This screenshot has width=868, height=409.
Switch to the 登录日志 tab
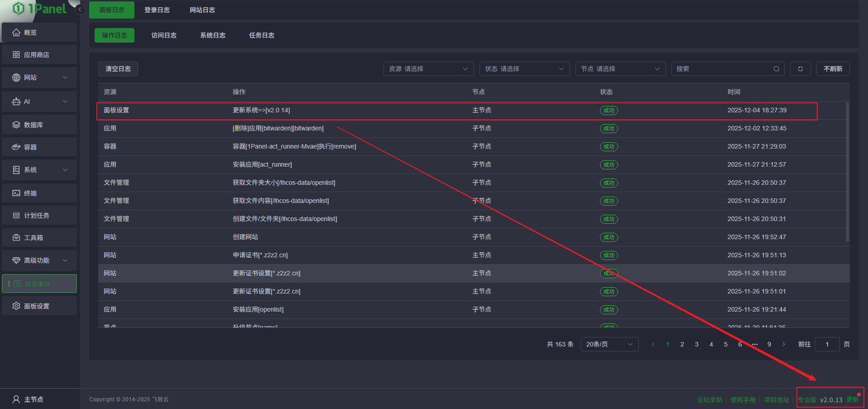point(157,10)
